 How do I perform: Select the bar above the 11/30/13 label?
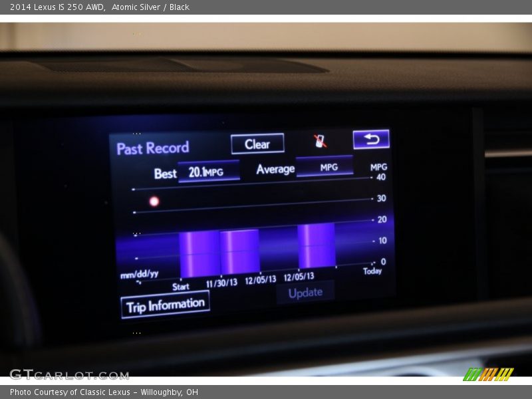239,251
